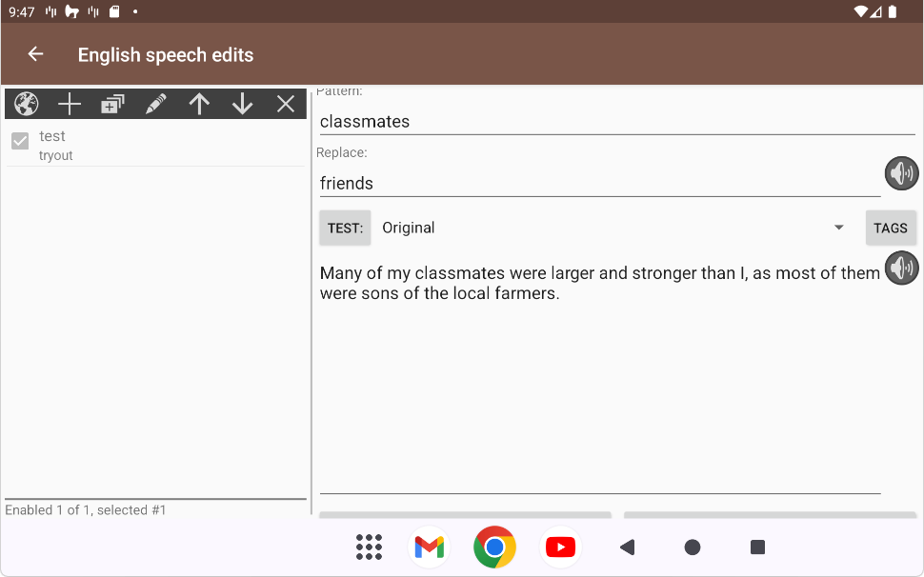Open the app drawer grid icon

pyautogui.click(x=369, y=547)
